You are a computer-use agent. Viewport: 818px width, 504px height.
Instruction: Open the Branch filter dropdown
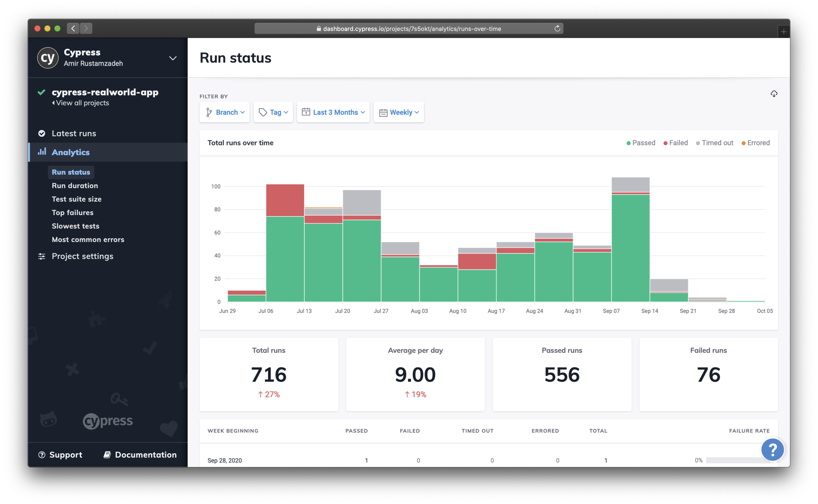pyautogui.click(x=225, y=112)
